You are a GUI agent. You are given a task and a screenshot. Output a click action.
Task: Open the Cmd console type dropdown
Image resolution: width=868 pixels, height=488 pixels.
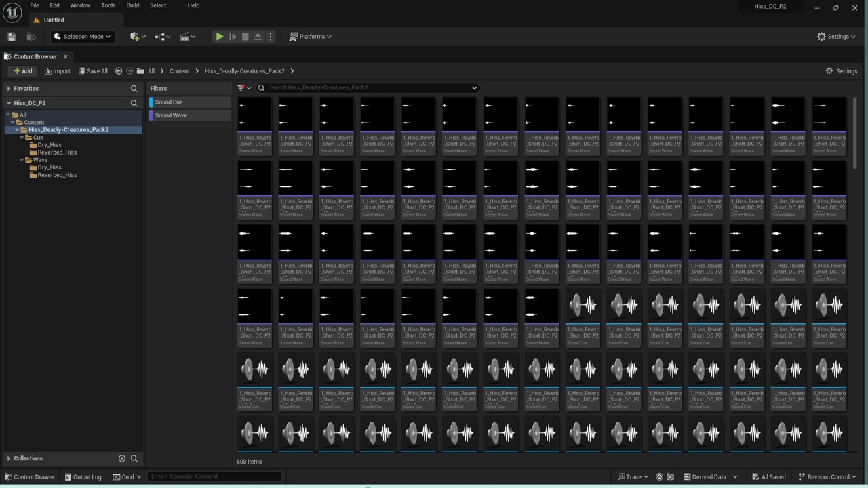click(x=127, y=477)
